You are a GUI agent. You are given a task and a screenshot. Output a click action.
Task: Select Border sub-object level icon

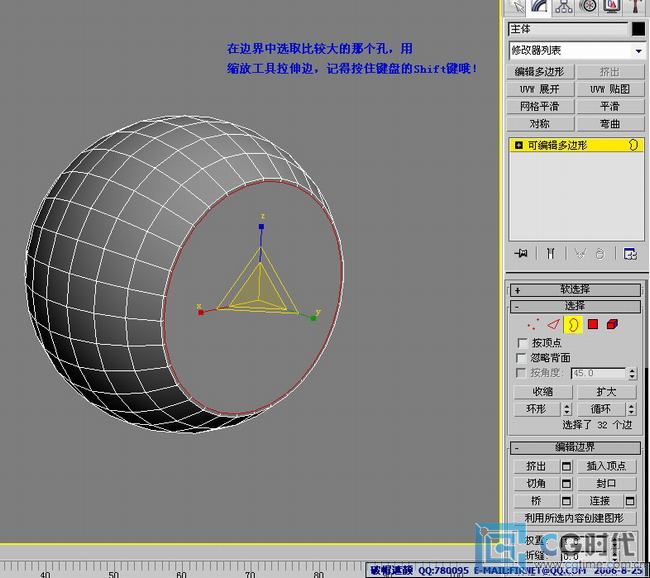point(572,324)
